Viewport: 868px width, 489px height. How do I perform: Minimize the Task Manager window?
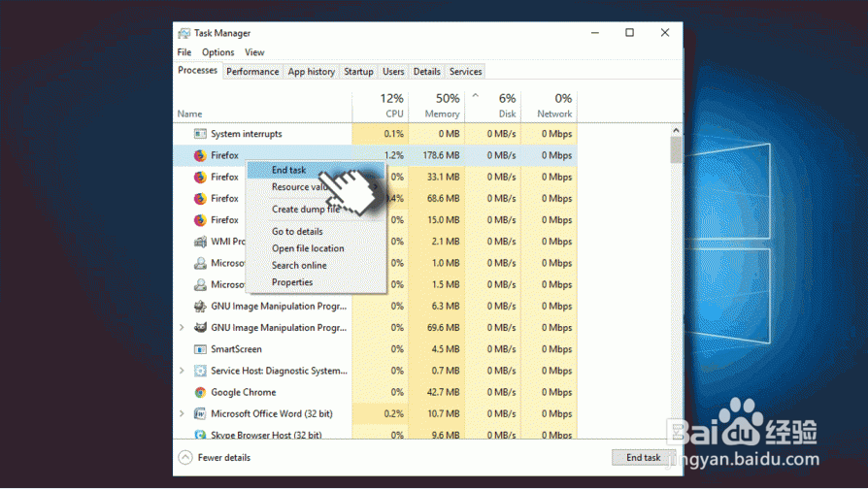[x=595, y=33]
